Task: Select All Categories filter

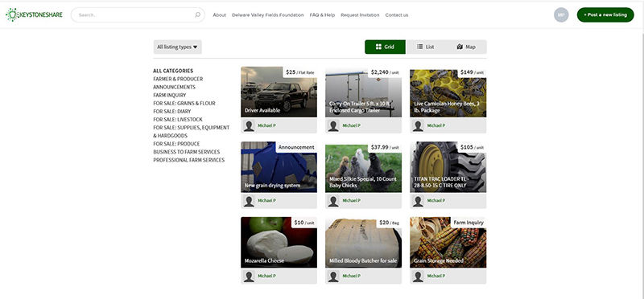Action: tap(173, 71)
